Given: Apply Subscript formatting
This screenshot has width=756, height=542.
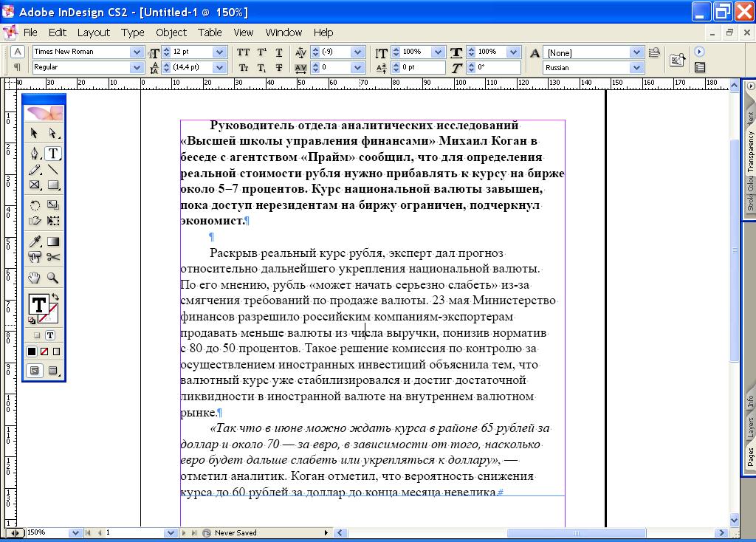Looking at the screenshot, I should pos(261,67).
